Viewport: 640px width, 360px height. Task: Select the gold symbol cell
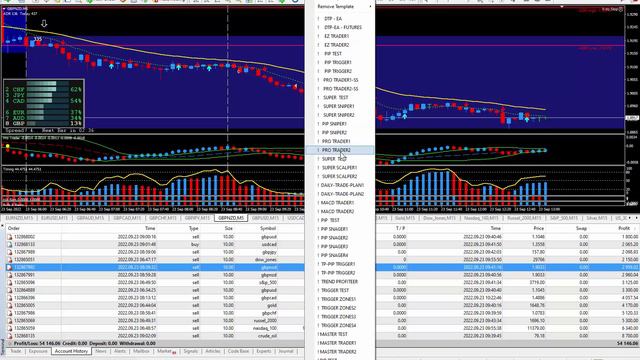[x=271, y=305]
